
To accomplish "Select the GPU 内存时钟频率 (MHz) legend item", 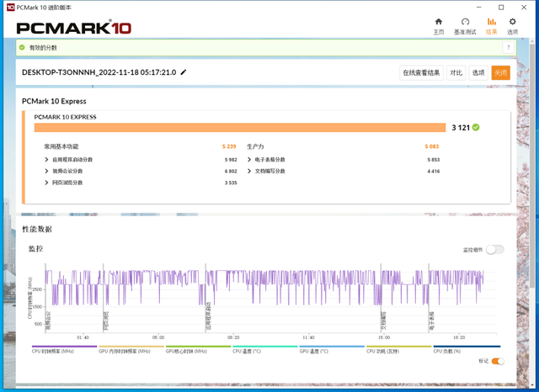I will coord(131,349).
